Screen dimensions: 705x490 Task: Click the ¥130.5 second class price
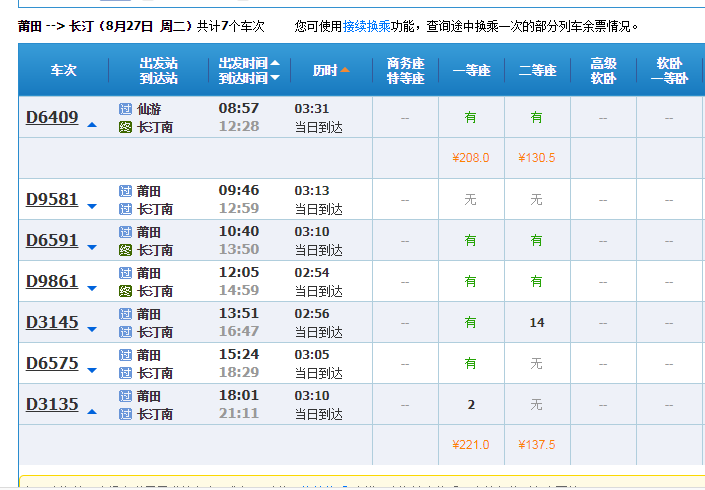click(x=537, y=158)
